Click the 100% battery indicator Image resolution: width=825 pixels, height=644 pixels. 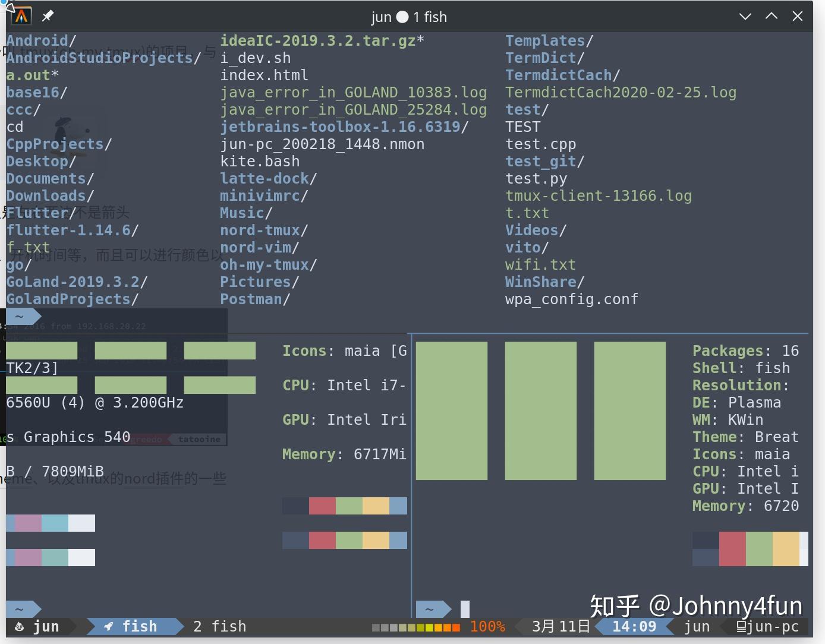point(487,626)
